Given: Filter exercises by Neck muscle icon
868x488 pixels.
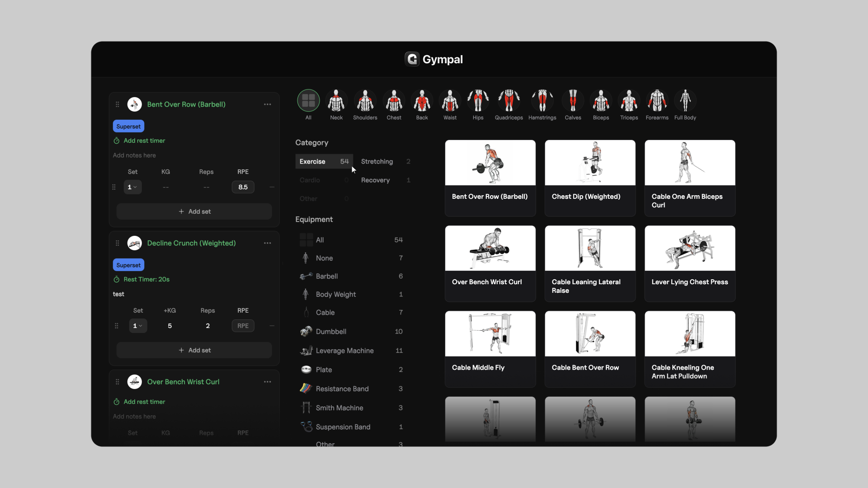Looking at the screenshot, I should [x=336, y=100].
